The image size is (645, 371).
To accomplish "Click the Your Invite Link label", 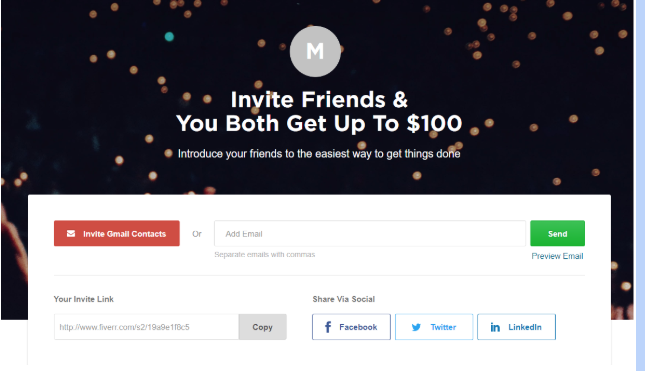I will pyautogui.click(x=84, y=299).
